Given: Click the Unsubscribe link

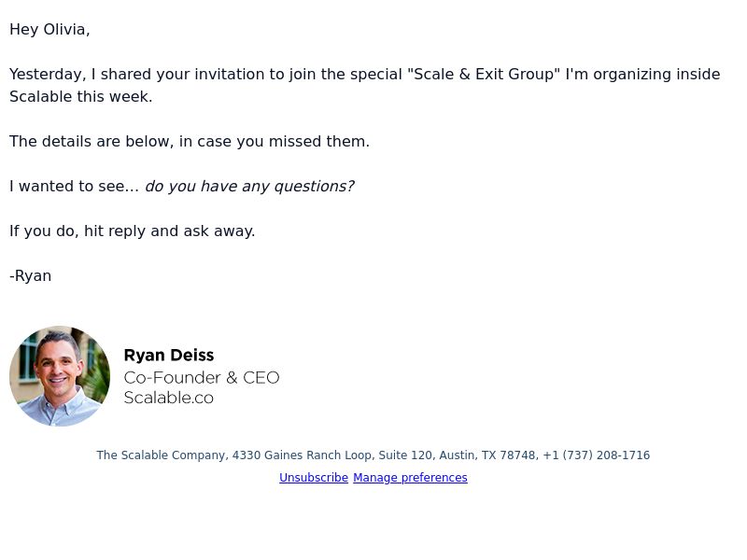Looking at the screenshot, I should click(x=314, y=478).
